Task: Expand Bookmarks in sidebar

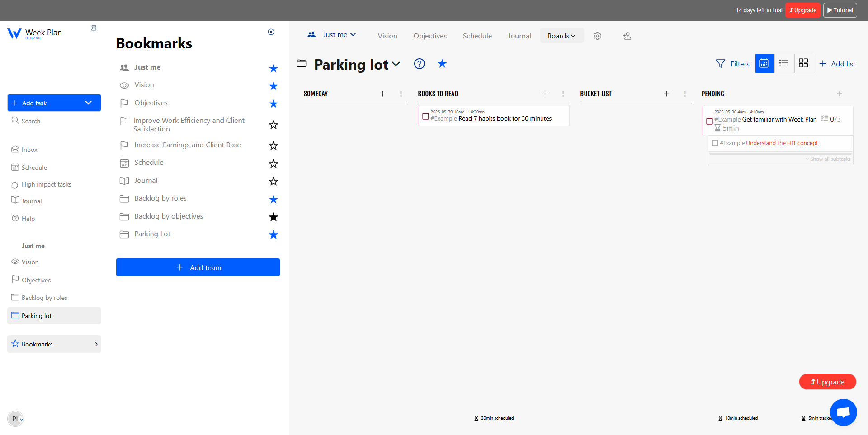Action: pyautogui.click(x=54, y=344)
